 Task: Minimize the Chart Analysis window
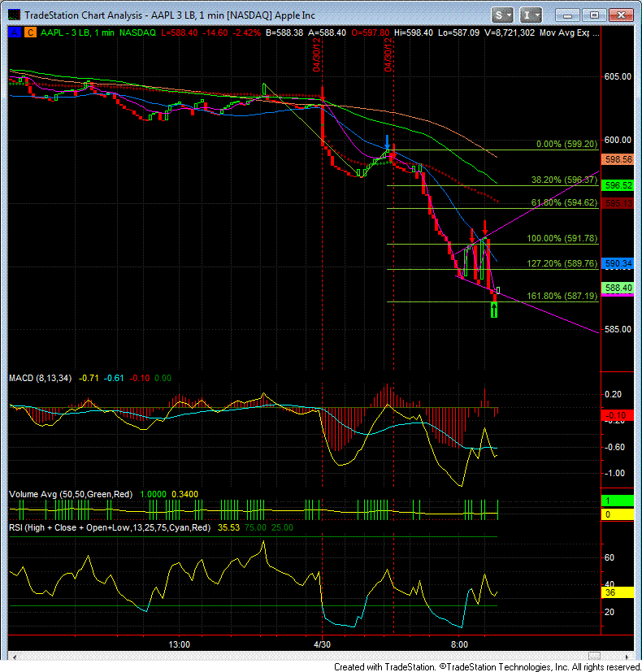click(567, 15)
